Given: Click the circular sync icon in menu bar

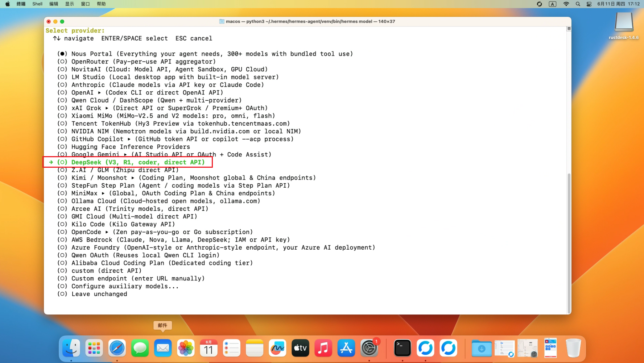Looking at the screenshot, I should tap(540, 4).
